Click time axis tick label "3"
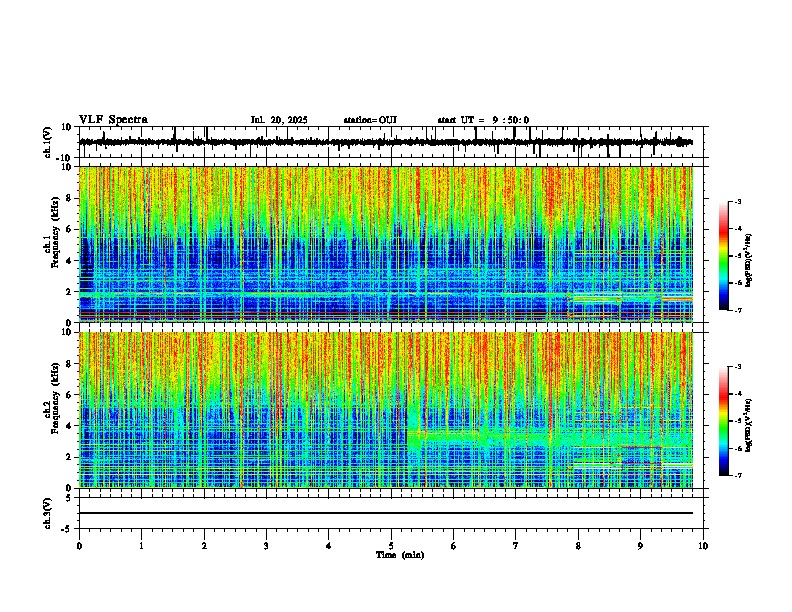The height and width of the screenshot is (612, 792). (266, 546)
